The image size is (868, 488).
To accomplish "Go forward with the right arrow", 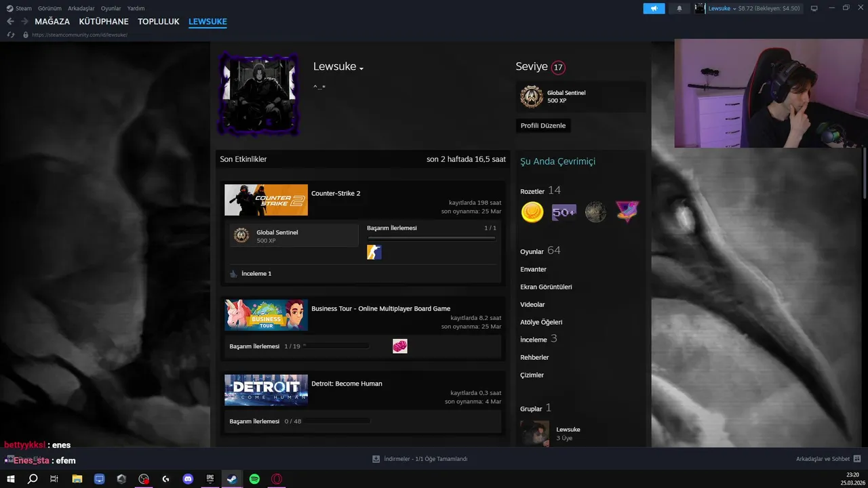I will click(x=24, y=22).
